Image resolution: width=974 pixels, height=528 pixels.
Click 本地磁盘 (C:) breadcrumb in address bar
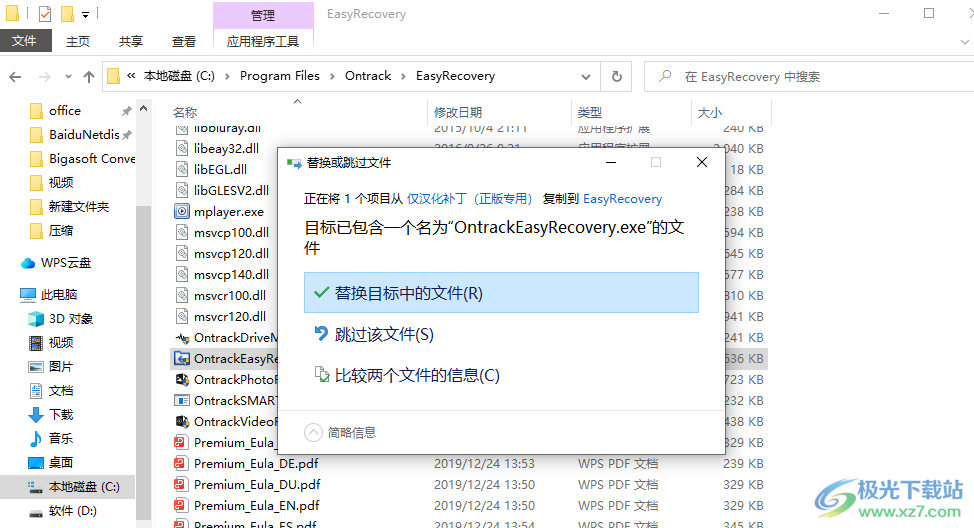click(179, 76)
